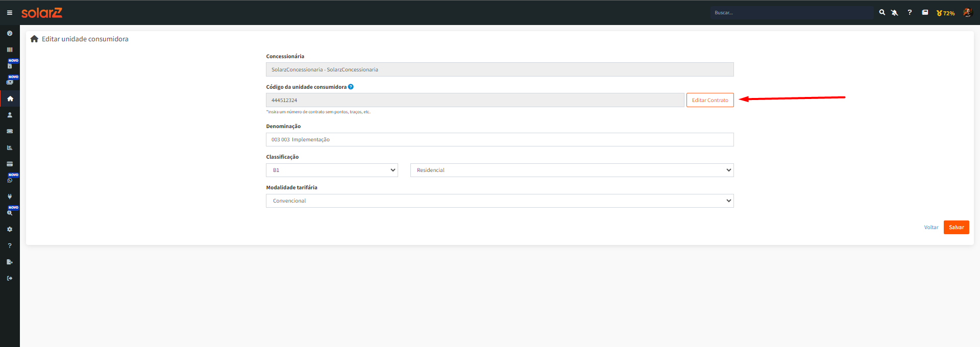The image size is (980, 347).
Task: Toggle the muted notifications bell icon
Action: pos(894,13)
